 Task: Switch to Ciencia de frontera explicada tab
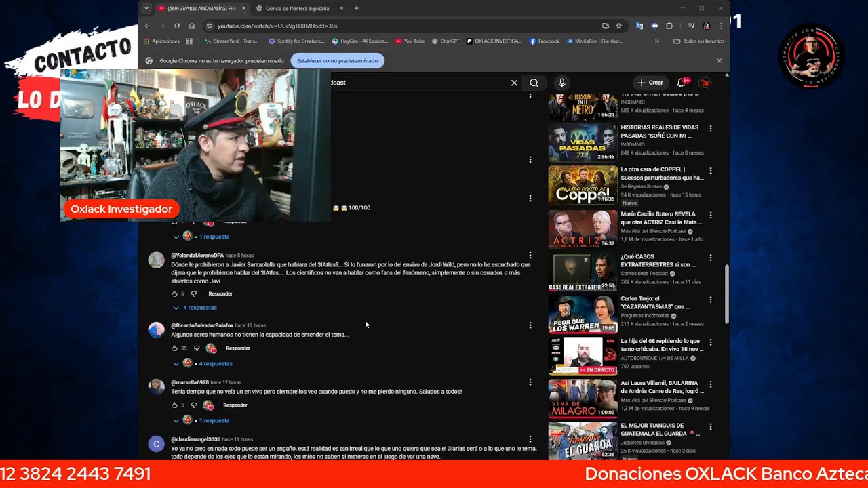tap(296, 8)
